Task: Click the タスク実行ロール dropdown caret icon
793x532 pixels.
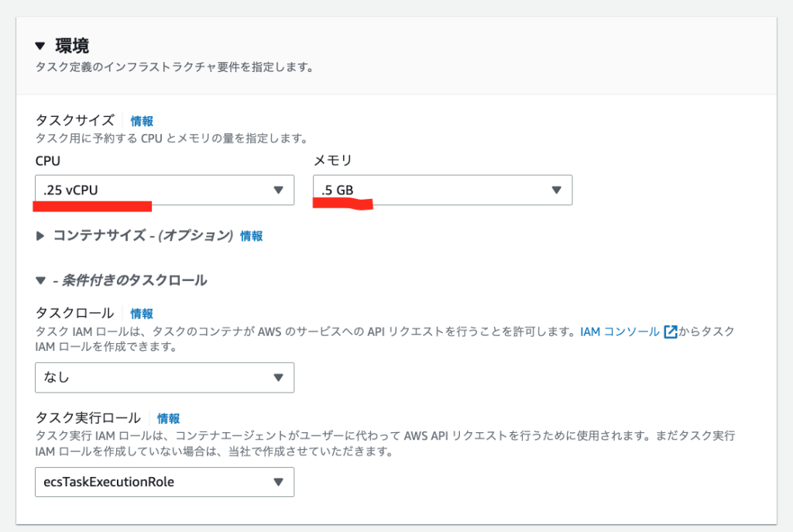Action: click(x=280, y=482)
